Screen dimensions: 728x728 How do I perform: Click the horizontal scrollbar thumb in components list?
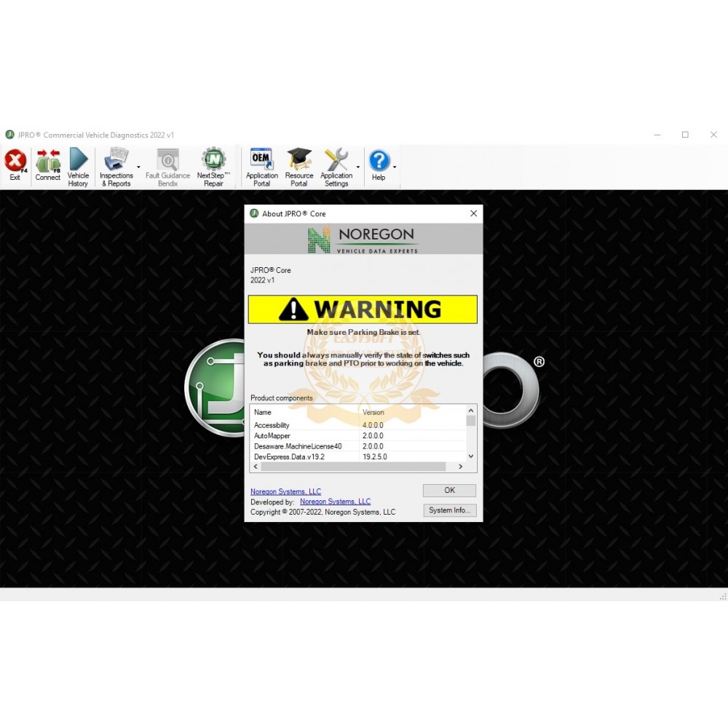click(x=353, y=467)
